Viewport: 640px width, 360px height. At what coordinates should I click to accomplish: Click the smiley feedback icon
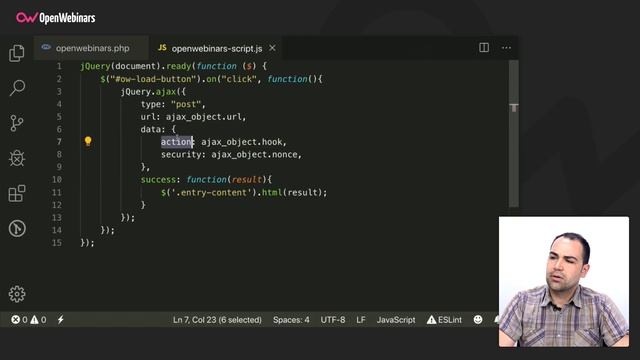478,320
